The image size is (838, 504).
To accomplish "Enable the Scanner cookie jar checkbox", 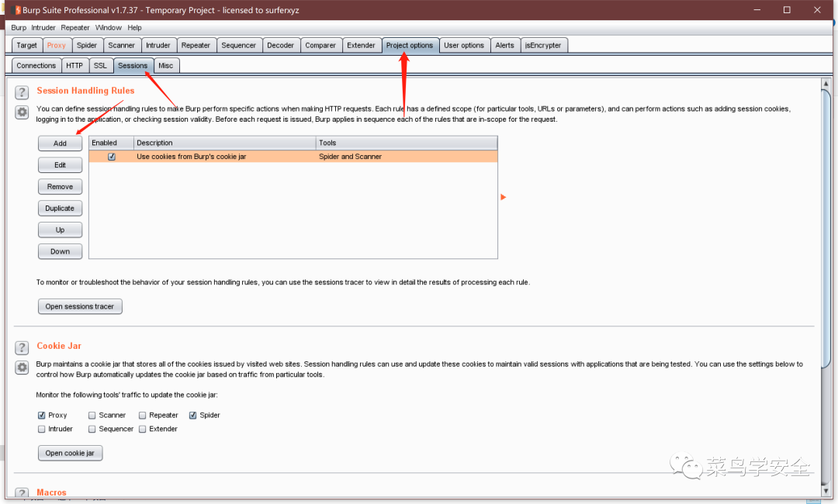I will (92, 415).
